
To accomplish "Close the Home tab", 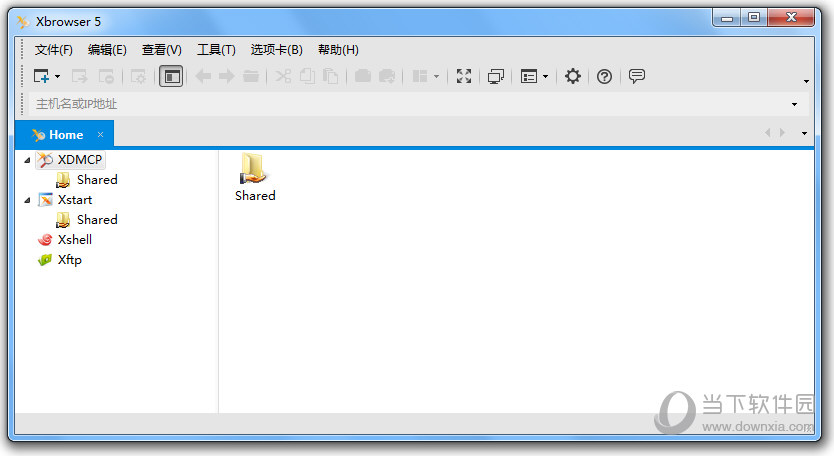I will 101,135.
